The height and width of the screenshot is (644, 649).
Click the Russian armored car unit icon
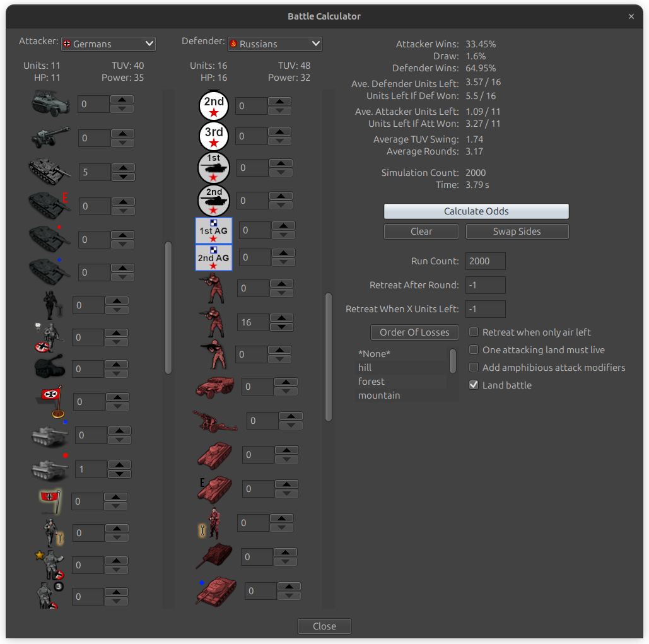click(x=214, y=386)
